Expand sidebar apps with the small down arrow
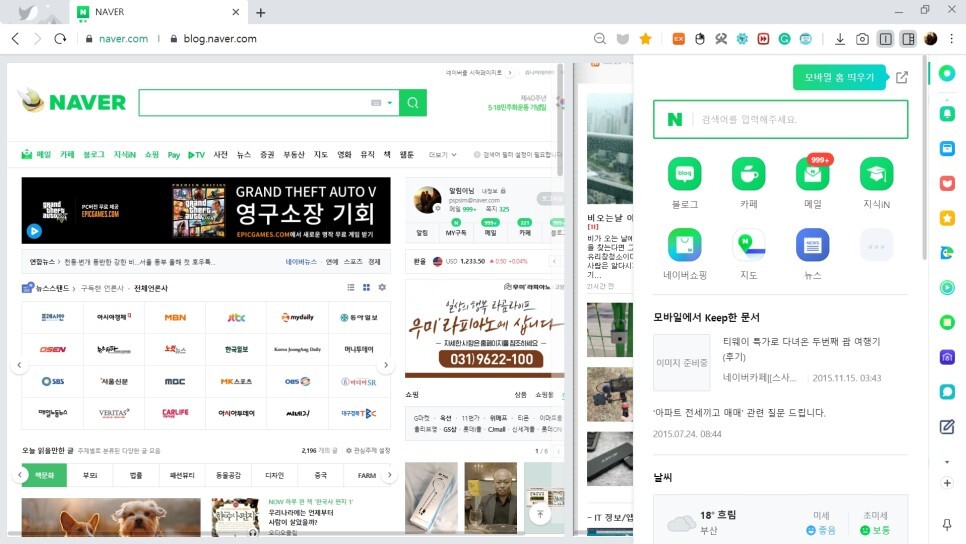Viewport: 966px width, 544px height. point(947,461)
